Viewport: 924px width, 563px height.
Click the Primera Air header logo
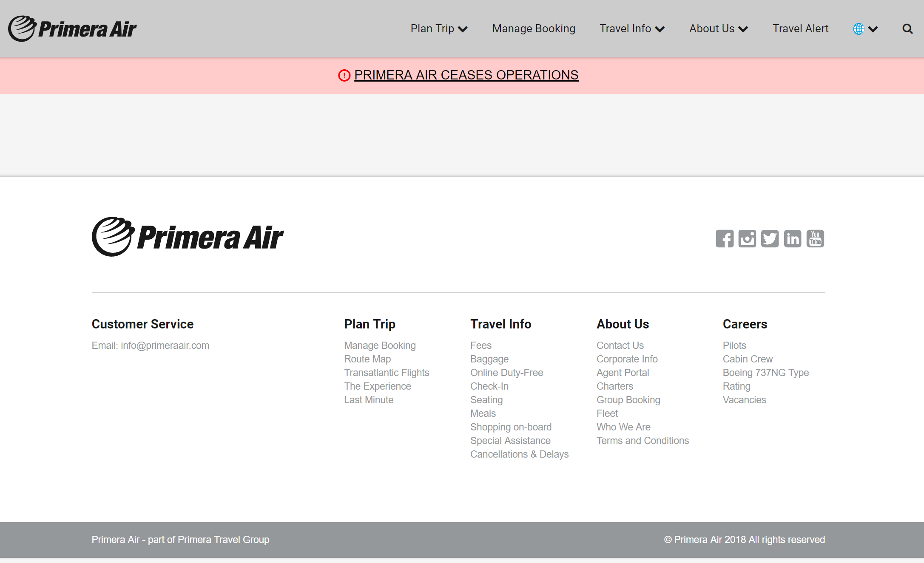coord(72,29)
